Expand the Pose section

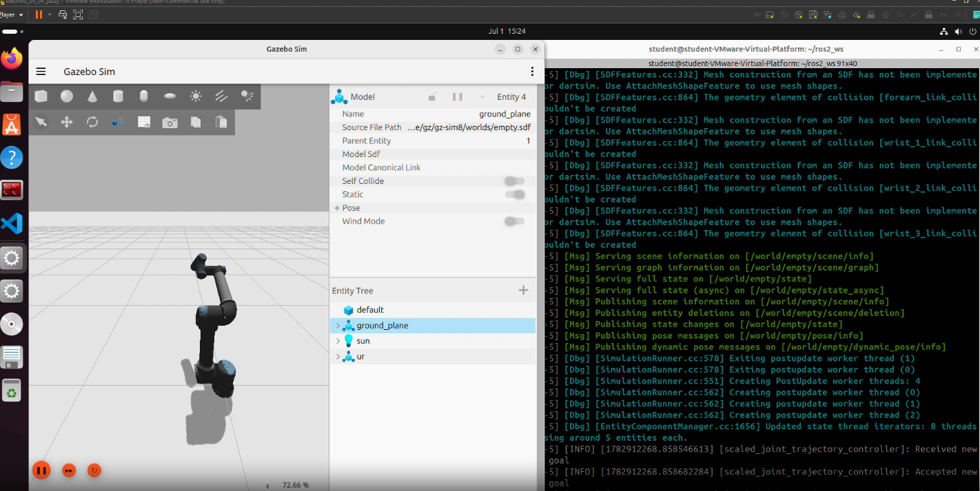[337, 208]
